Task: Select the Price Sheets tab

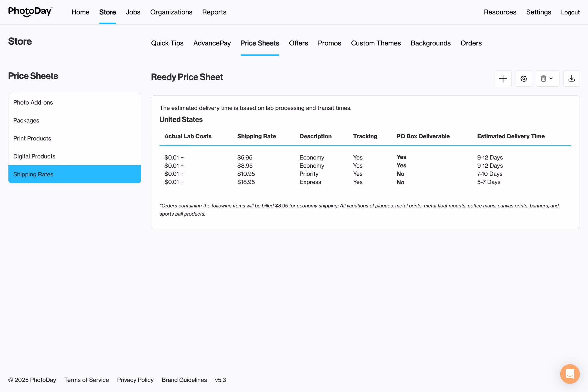Action: coord(260,43)
